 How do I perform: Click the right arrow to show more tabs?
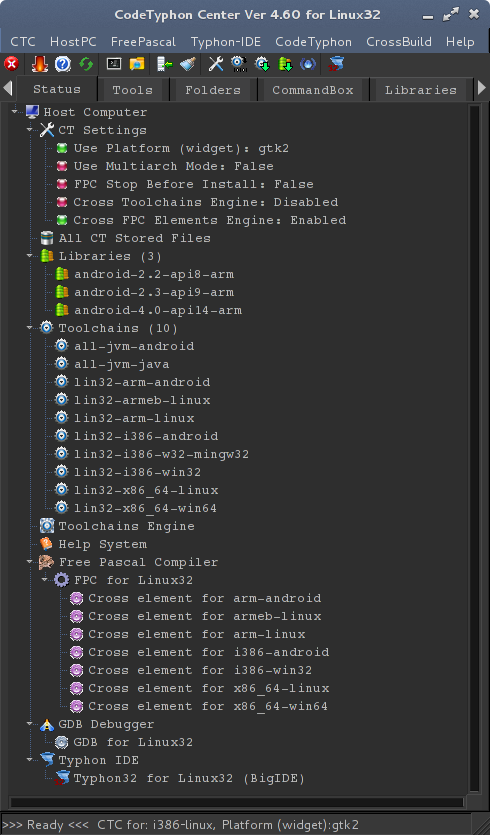(482, 88)
